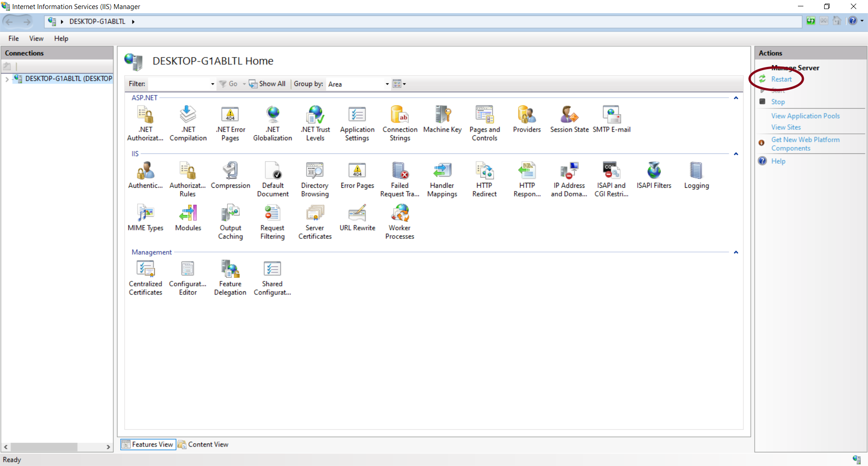Open ISAPI Filters feature
Screen dimensions: 868x466
tap(654, 176)
